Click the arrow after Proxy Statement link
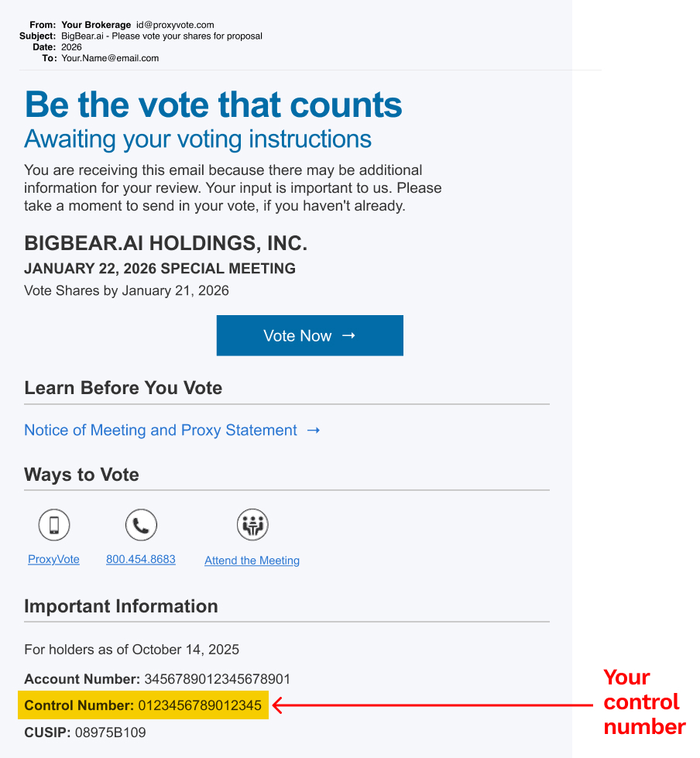The height and width of the screenshot is (758, 700). coord(314,430)
